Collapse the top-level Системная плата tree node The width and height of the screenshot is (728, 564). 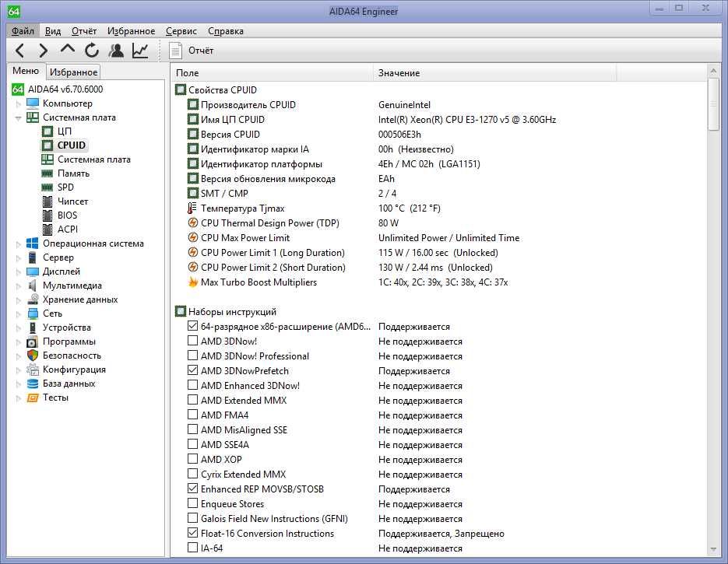(19, 117)
